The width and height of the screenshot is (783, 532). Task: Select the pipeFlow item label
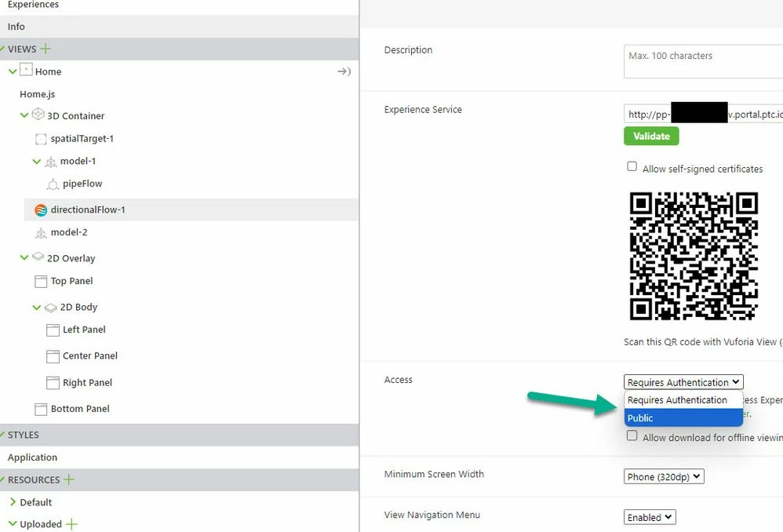82,184
